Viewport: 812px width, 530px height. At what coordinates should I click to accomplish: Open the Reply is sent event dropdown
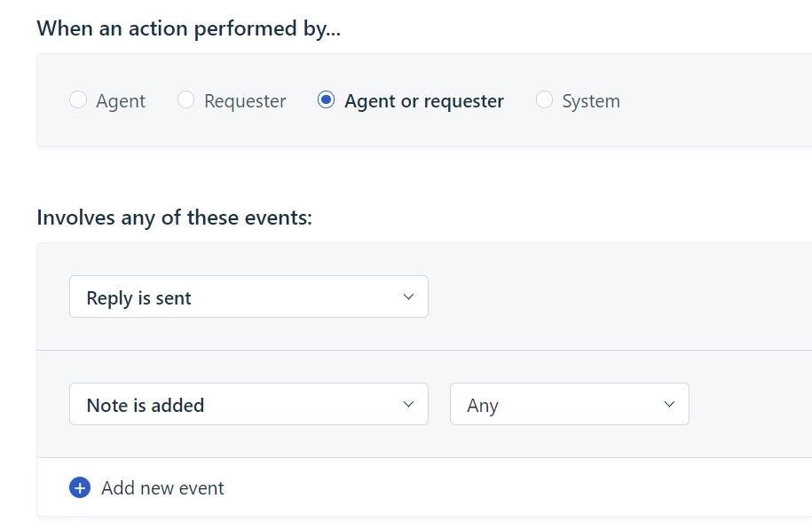point(248,297)
